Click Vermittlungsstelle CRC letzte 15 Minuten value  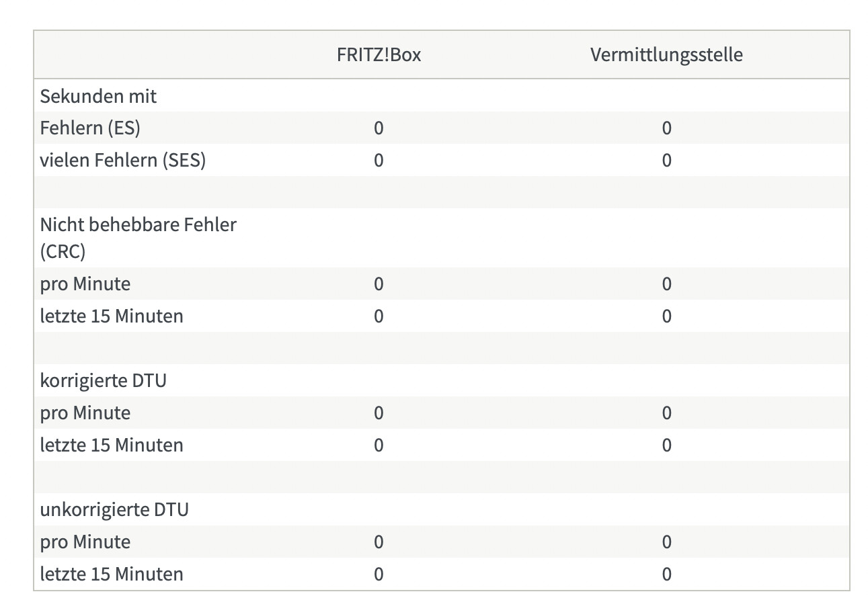tap(666, 316)
